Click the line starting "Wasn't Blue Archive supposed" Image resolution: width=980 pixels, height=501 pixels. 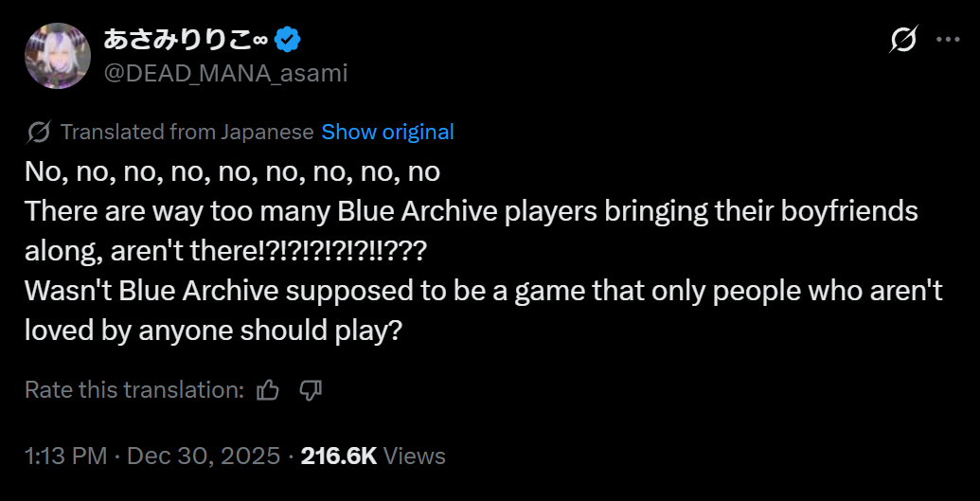pyautogui.click(x=483, y=292)
